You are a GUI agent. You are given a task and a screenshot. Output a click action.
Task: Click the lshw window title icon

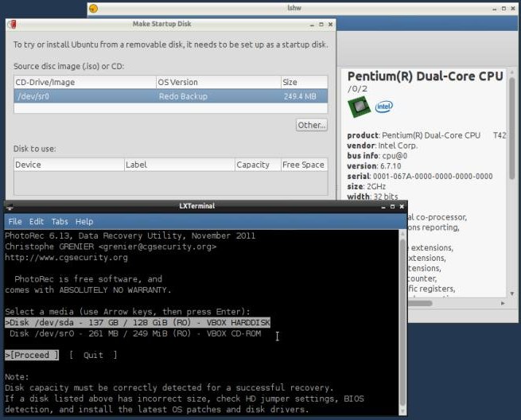93,9
